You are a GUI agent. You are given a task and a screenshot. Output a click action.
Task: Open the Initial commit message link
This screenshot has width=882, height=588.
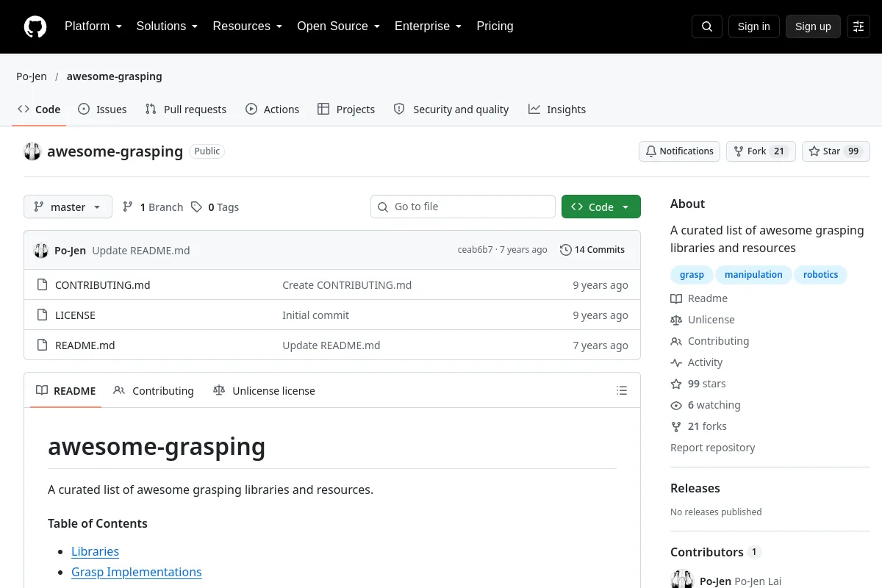(315, 315)
